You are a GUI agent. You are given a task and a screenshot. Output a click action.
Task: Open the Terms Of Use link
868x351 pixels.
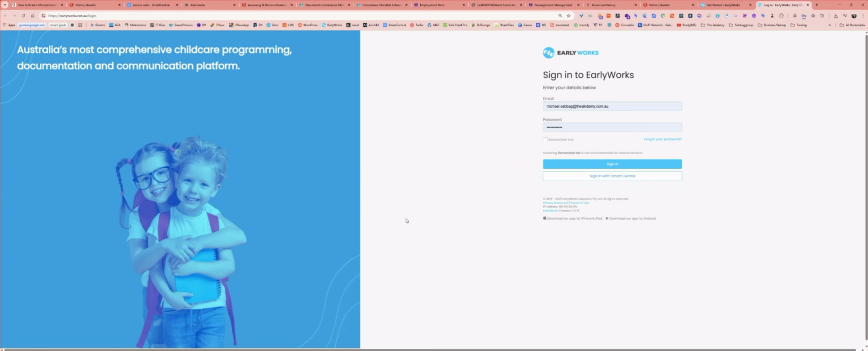tap(580, 203)
